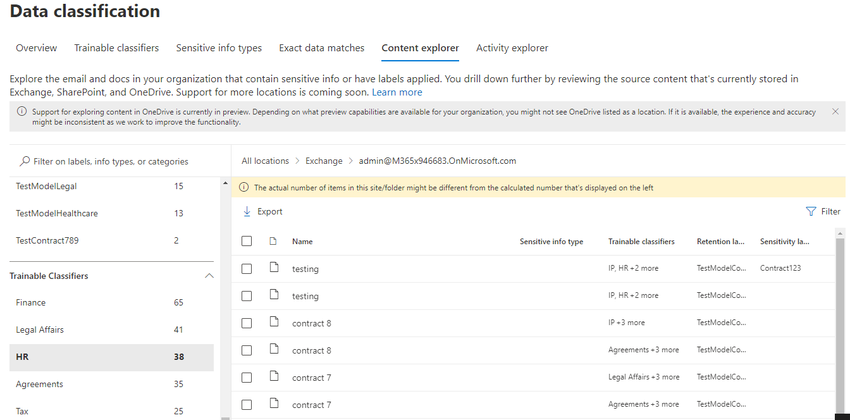The width and height of the screenshot is (850, 420).
Task: Click the Export download icon
Action: pos(247,212)
